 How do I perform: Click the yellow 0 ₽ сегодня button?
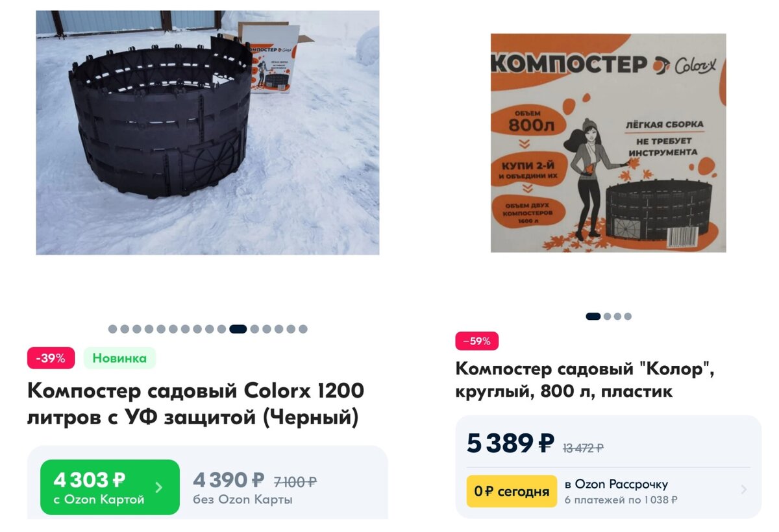[x=512, y=491]
